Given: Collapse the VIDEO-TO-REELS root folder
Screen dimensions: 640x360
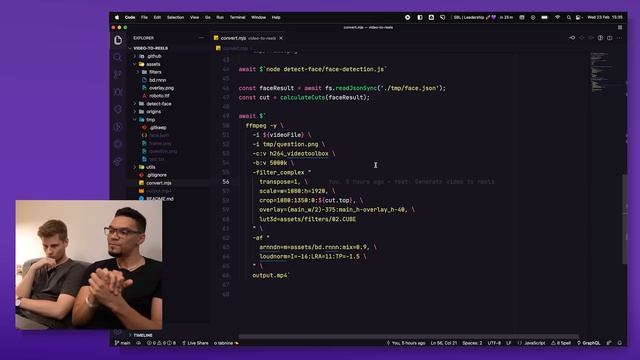Looking at the screenshot, I should click(150, 48).
